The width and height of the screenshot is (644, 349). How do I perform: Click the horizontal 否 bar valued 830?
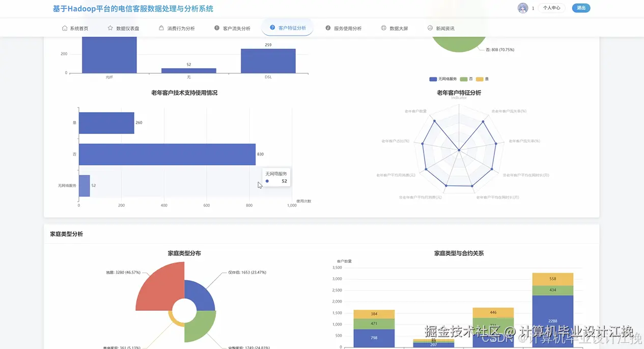click(x=167, y=154)
